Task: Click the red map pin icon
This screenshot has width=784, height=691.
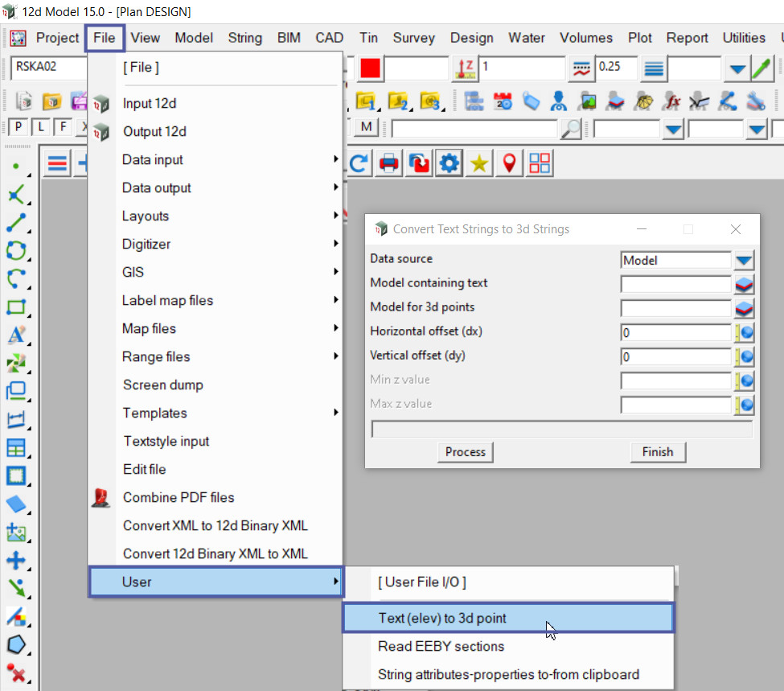Action: coord(509,163)
